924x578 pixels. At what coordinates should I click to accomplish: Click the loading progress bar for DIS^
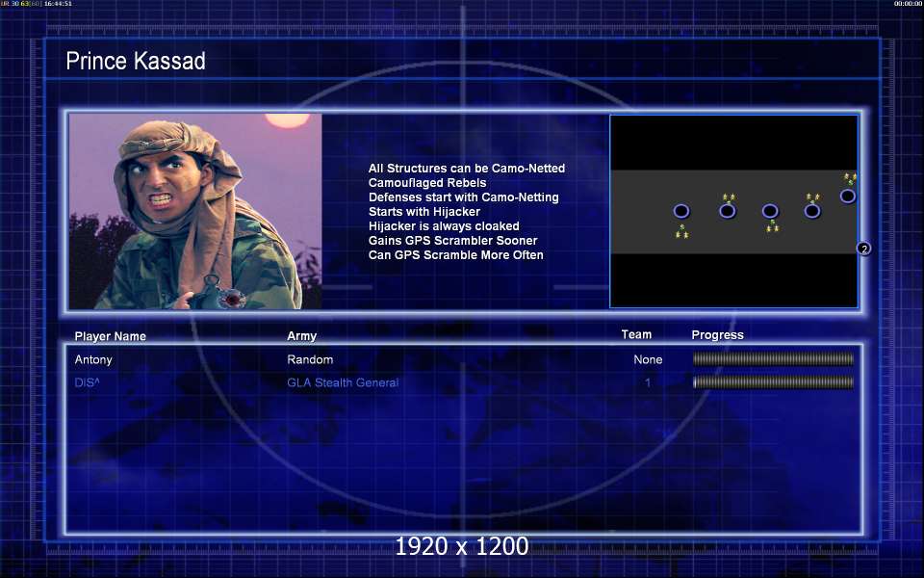coord(773,382)
